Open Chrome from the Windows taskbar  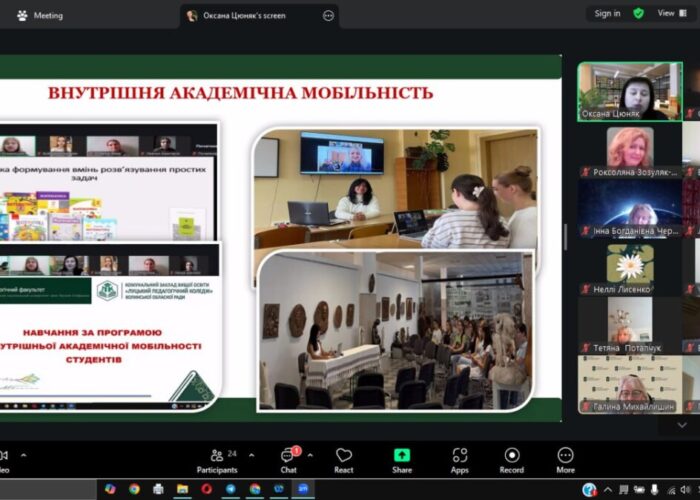[x=134, y=489]
